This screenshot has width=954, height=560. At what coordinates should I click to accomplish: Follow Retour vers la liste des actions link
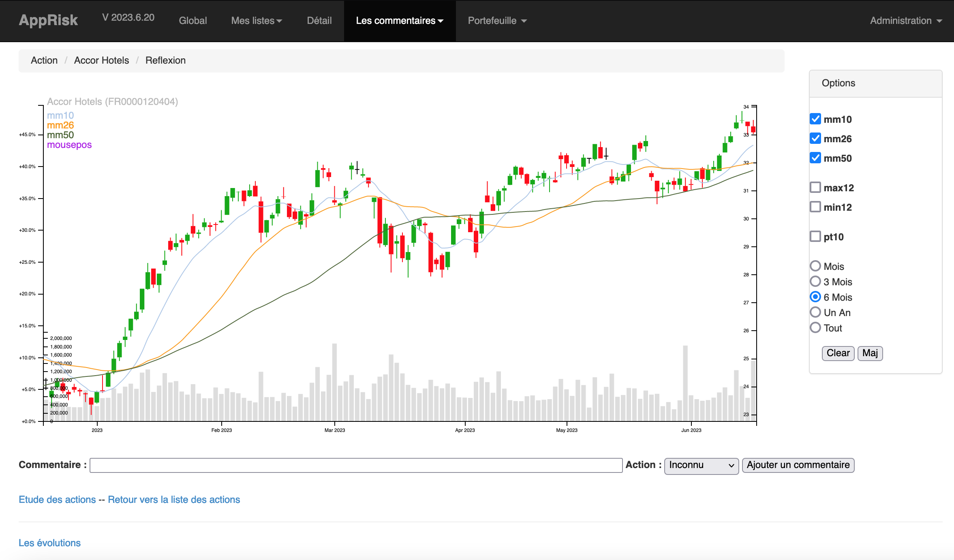(x=174, y=500)
